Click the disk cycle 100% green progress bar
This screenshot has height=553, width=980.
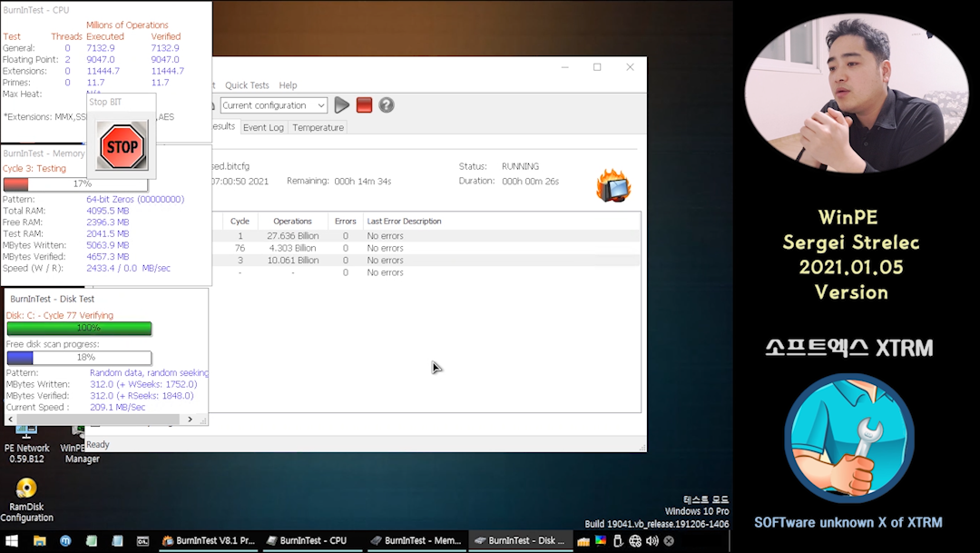79,328
